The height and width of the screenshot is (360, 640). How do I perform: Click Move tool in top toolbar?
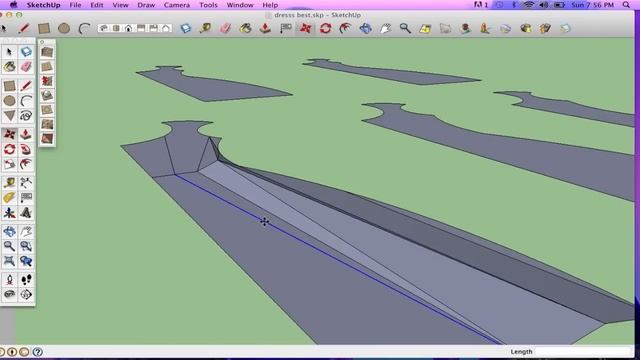(x=305, y=28)
